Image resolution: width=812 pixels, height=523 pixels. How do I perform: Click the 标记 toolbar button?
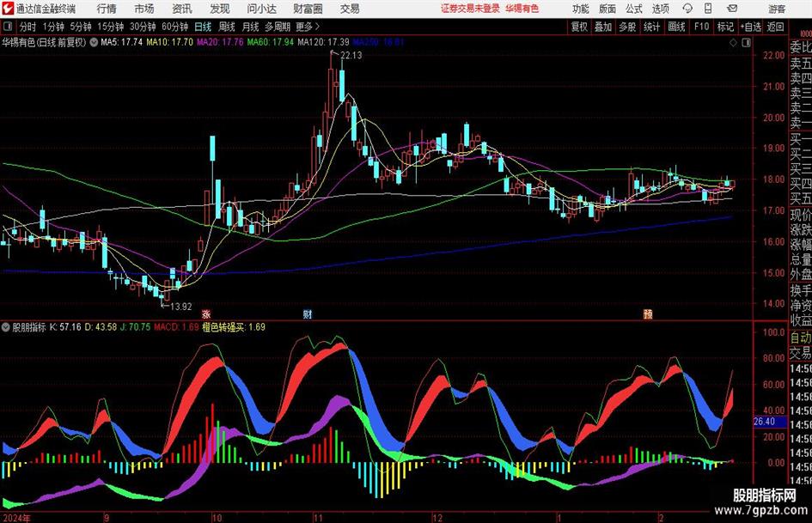pos(725,27)
